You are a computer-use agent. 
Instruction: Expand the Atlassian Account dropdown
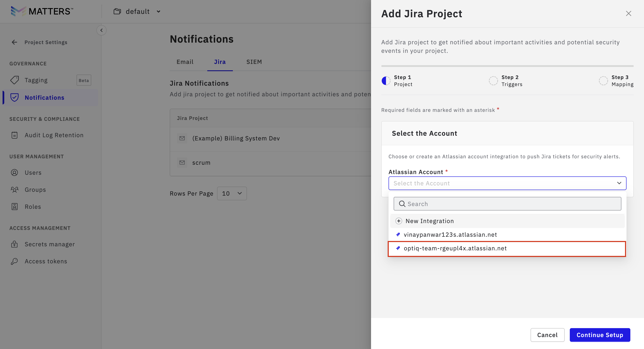(507, 183)
